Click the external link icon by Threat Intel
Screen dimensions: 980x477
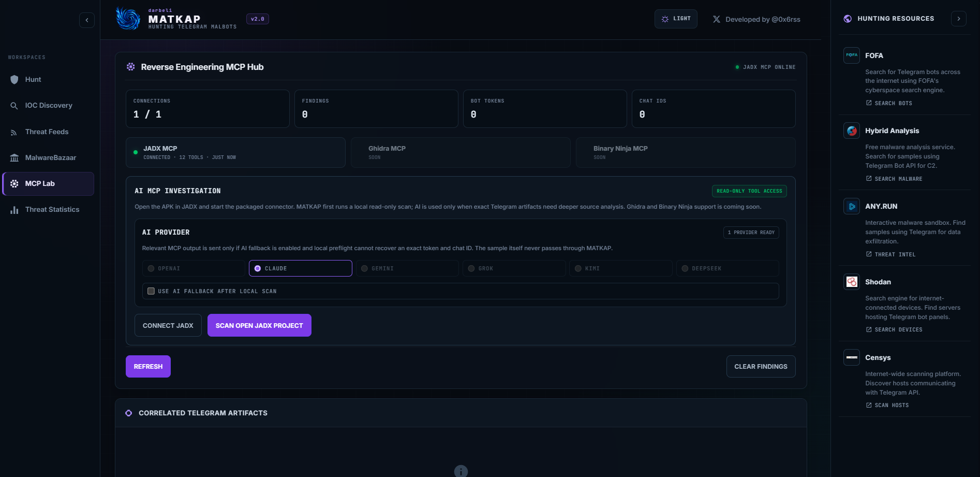pyautogui.click(x=869, y=254)
